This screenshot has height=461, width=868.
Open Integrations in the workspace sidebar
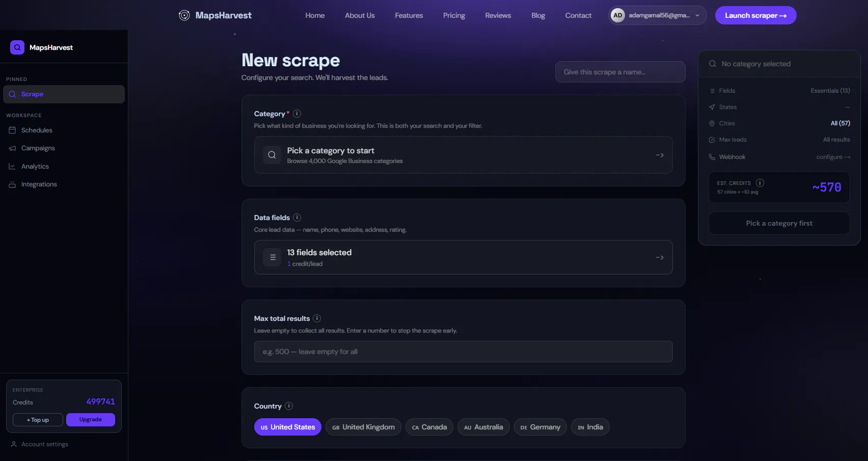[64, 184]
